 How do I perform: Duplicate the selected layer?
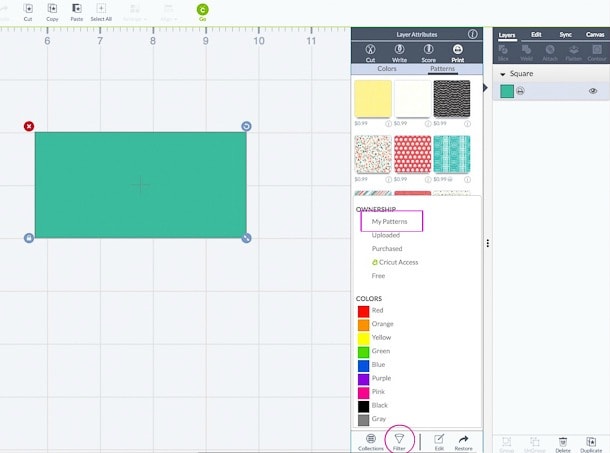point(591,444)
